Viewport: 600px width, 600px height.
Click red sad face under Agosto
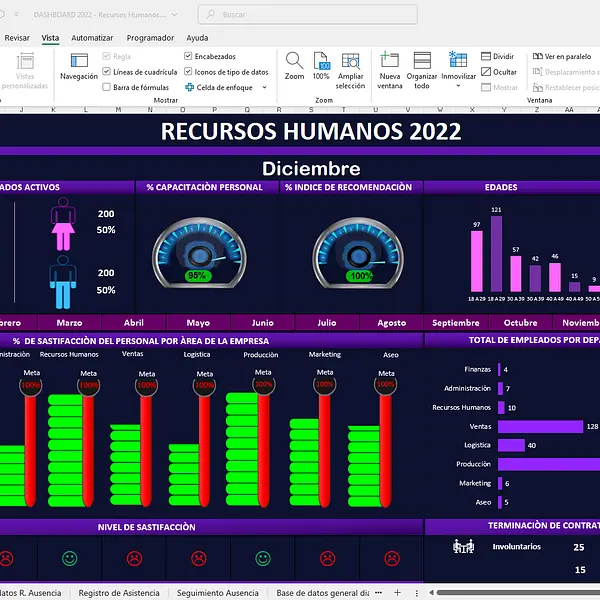[x=392, y=558]
